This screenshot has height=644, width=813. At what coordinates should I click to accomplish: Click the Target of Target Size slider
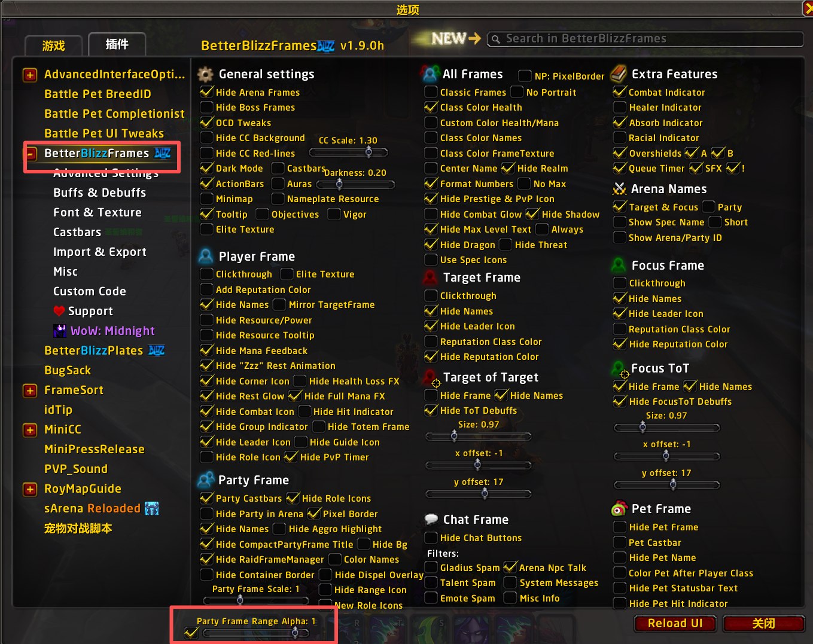(x=478, y=436)
